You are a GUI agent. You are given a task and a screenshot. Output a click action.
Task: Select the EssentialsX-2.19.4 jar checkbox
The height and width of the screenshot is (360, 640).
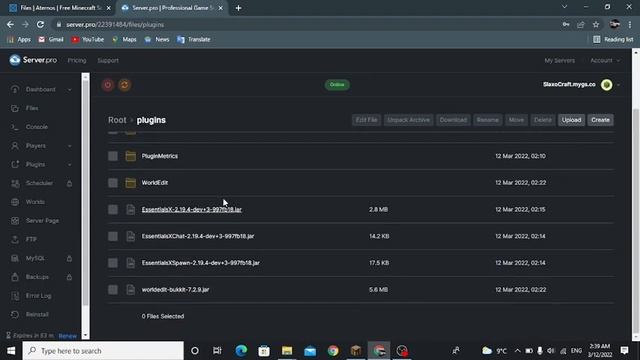tap(113, 209)
